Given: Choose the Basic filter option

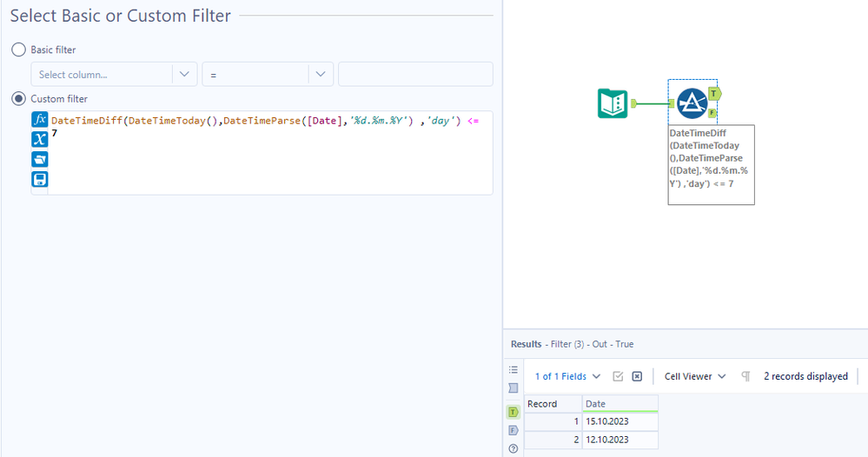Looking at the screenshot, I should click(x=19, y=50).
